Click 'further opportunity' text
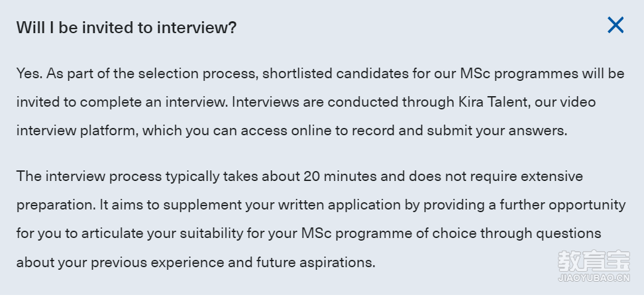Screen dimensions: 644x297 coord(563,205)
